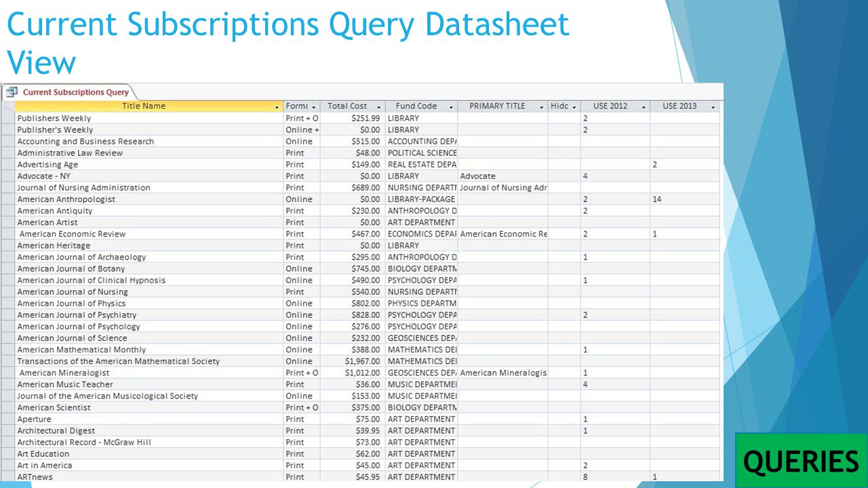Click 'Administrative Law Review' cell
Viewport: 868px width, 488px height.
[149, 152]
